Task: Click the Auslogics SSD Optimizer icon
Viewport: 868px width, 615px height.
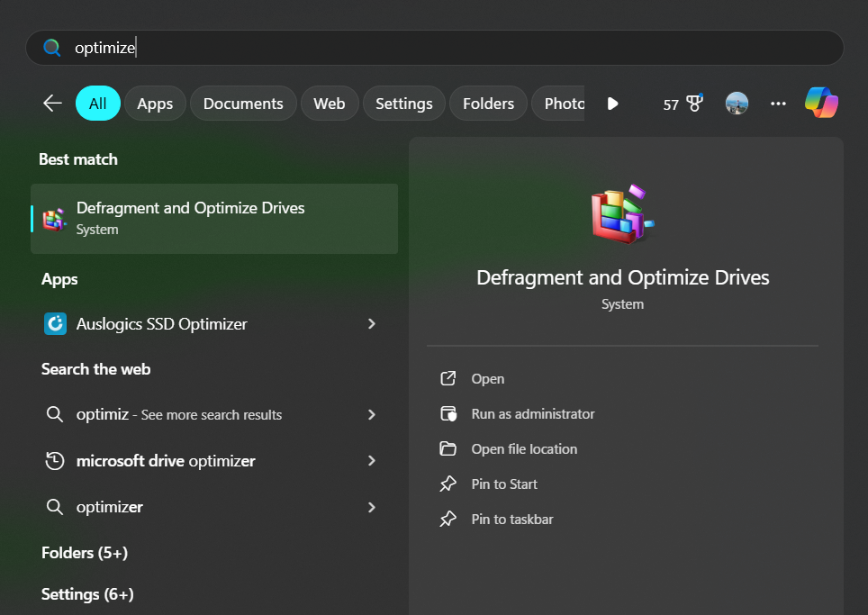Action: 55,324
